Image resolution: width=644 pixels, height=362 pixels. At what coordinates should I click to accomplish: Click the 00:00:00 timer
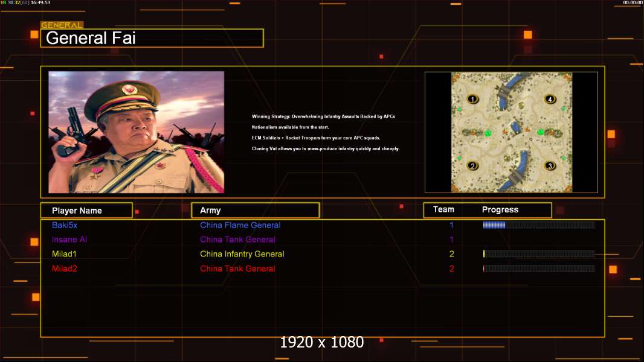[633, 2]
